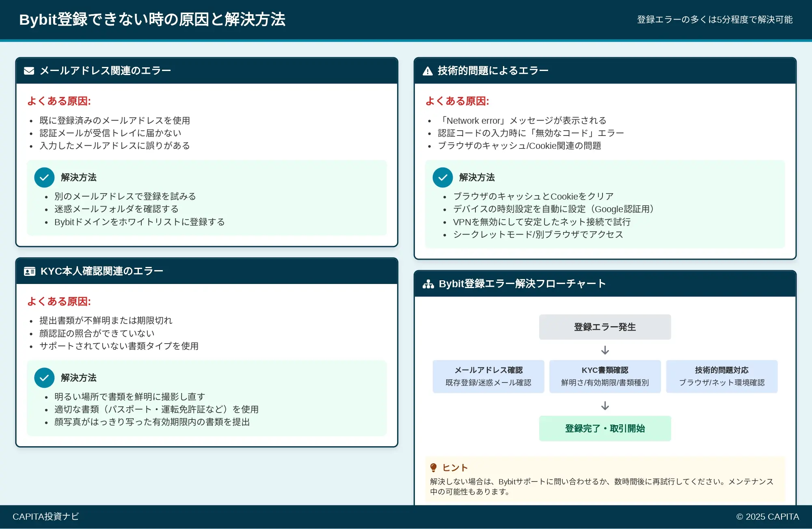The image size is (812, 529).
Task: Click the 鮮明さ/有効期限/書類種別 subtitle
Action: coord(605,383)
